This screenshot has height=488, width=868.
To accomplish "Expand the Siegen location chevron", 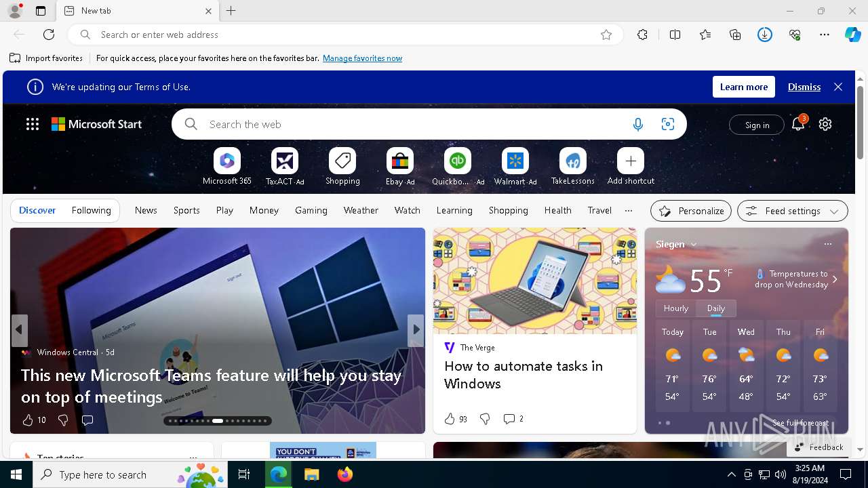I will [694, 245].
